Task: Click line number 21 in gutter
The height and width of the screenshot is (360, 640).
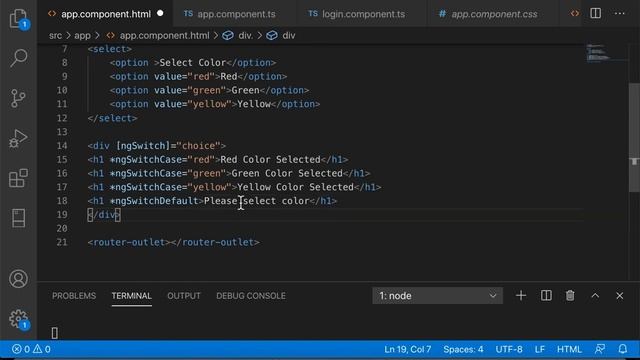Action: (x=62, y=242)
